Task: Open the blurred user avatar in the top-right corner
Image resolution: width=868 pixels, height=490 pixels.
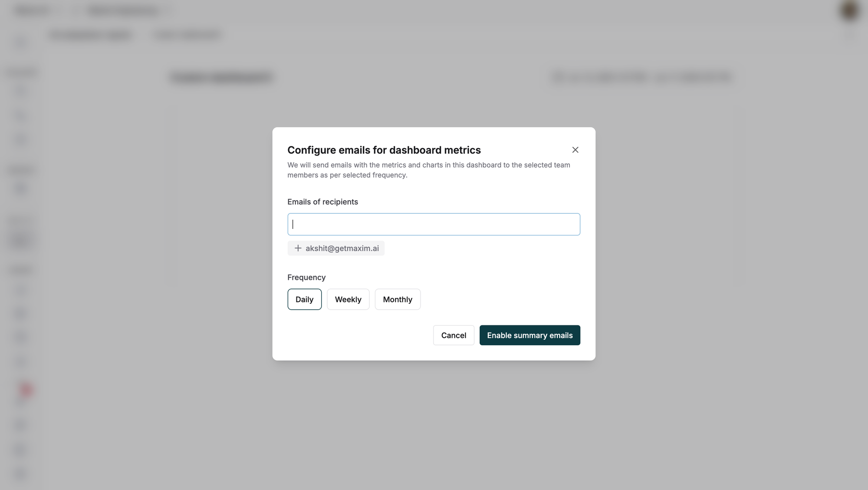Action: 849,10
